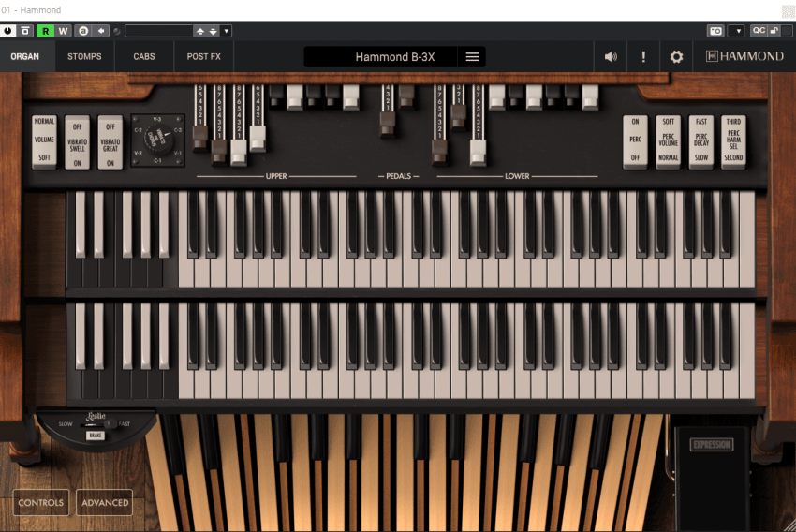Click the CONTROLS button
The image size is (796, 532).
point(41,503)
